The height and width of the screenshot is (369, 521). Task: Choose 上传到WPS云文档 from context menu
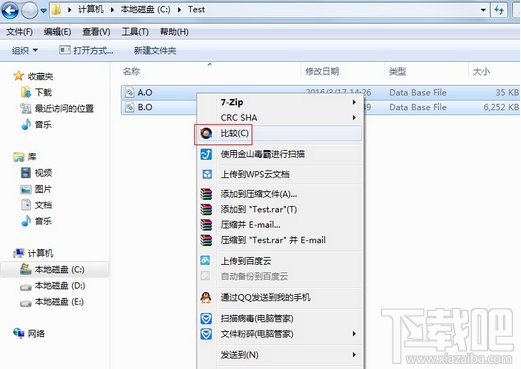tap(255, 174)
